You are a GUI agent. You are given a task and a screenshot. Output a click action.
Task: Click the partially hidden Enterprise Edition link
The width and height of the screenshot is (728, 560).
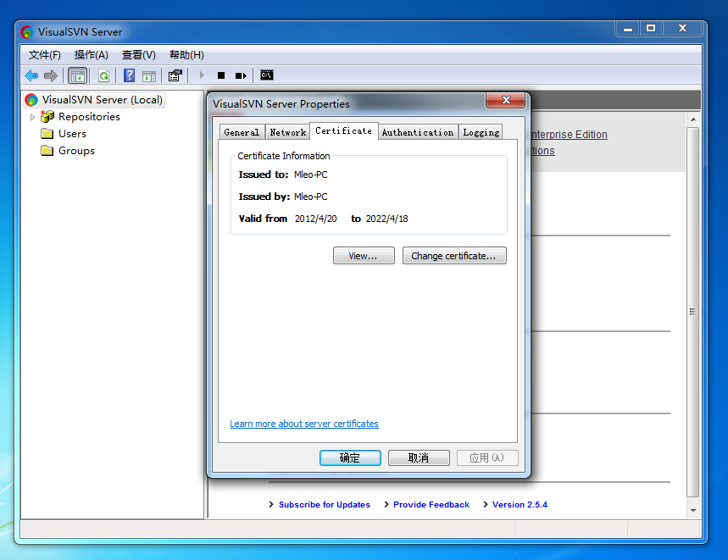(570, 134)
